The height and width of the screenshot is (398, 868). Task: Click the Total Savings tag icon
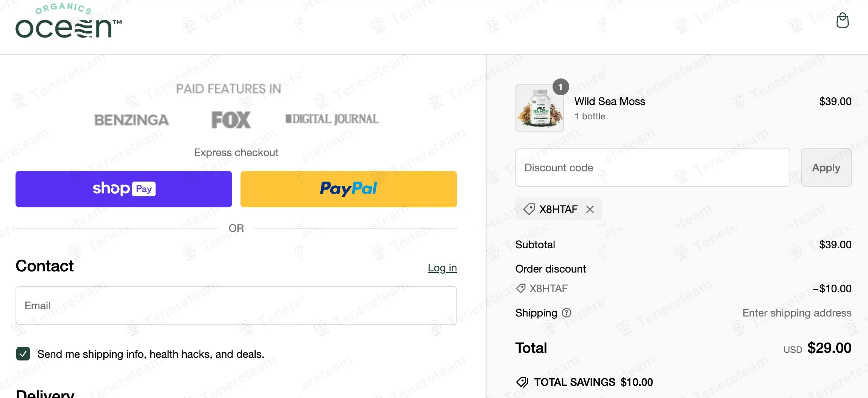pos(522,382)
